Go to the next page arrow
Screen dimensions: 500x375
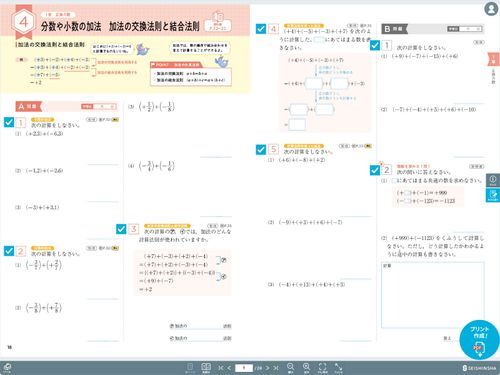267,368
